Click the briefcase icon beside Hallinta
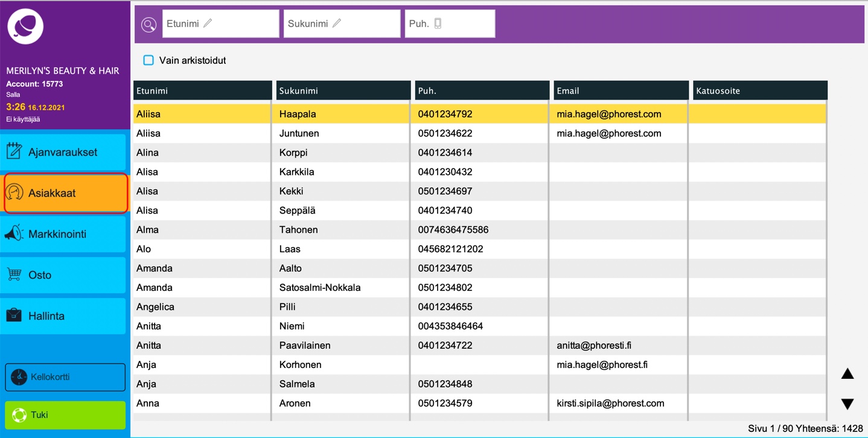868x438 pixels. (x=14, y=315)
